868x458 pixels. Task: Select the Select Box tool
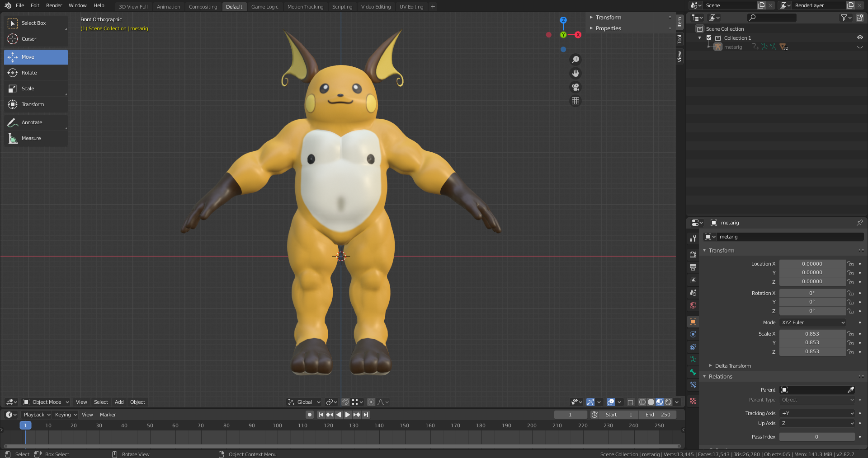(x=36, y=23)
